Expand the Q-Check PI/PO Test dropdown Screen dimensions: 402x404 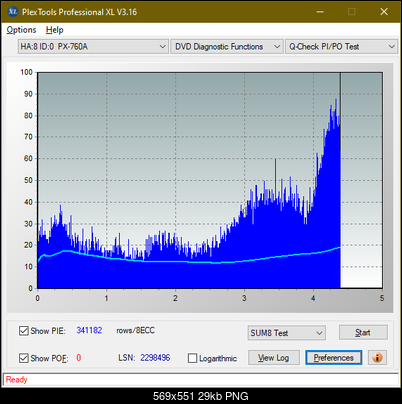[x=342, y=46]
